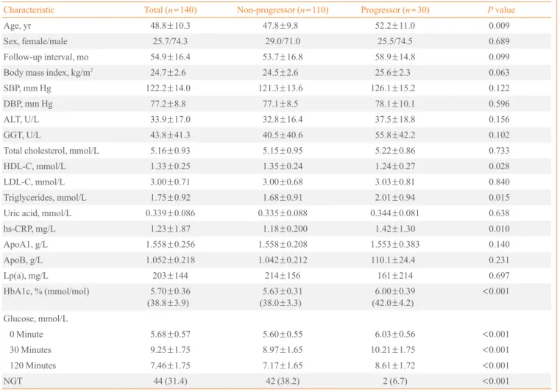
Task: Click the P value '0.102'
Action: (x=499, y=135)
